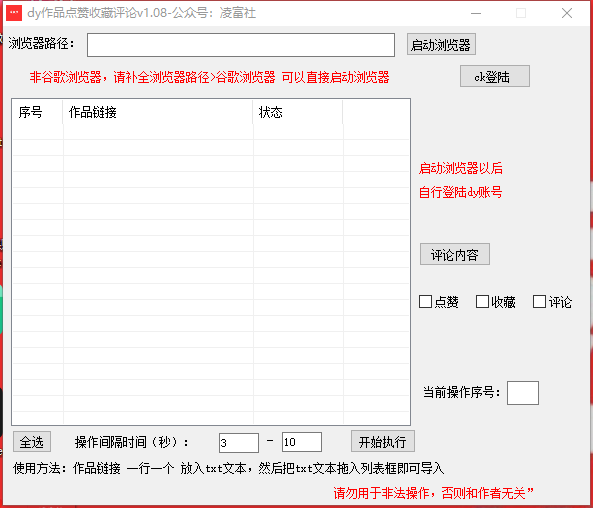593x508 pixels.
Task: Click the 作品链接 column header
Action: point(158,112)
